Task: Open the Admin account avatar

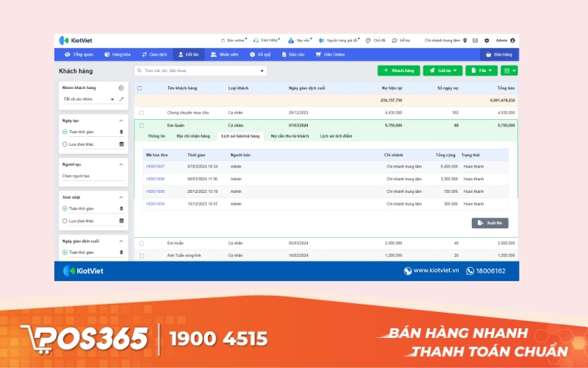Action: [x=512, y=40]
